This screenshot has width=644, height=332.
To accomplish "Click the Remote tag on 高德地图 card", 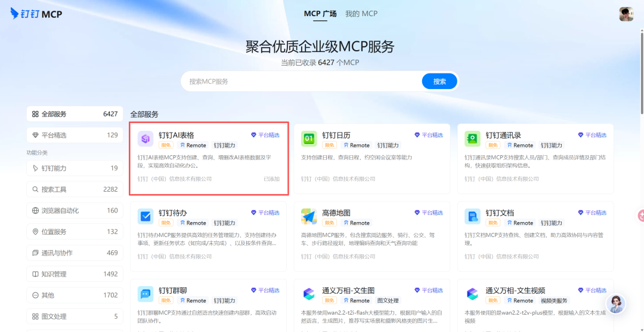I will point(356,223).
